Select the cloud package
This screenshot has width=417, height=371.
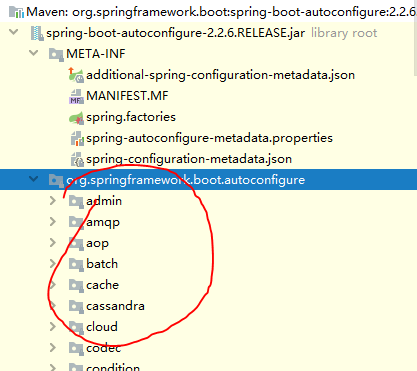102,327
